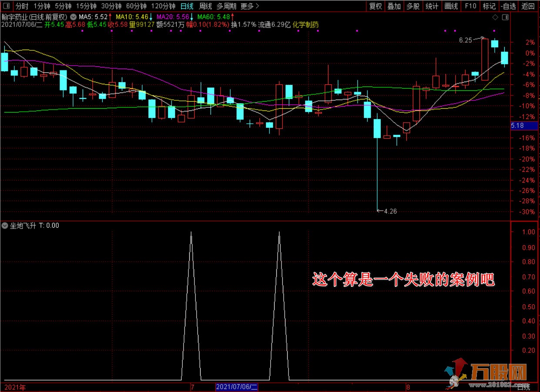This screenshot has width=540, height=392.
Task: Select the 1分钟 period tab
Action: [41, 6]
